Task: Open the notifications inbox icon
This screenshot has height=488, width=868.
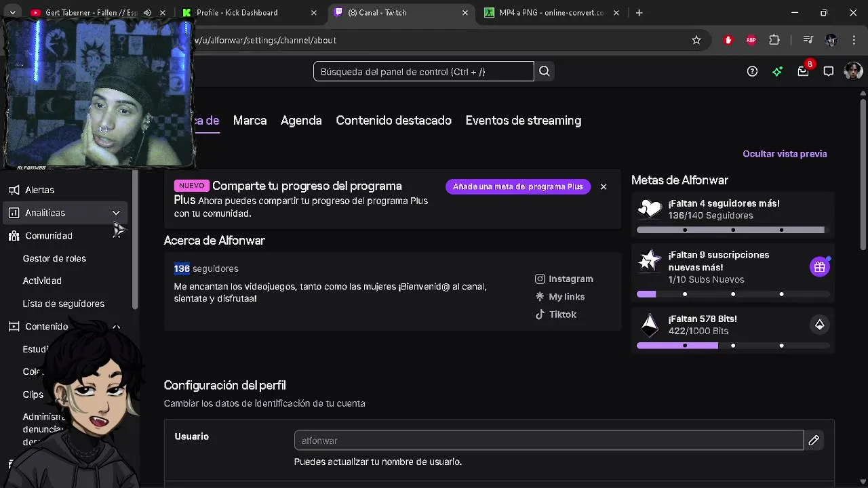Action: [803, 71]
